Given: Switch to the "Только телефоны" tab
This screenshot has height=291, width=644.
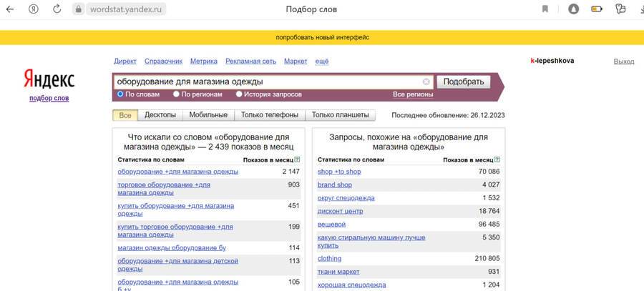Looking at the screenshot, I should (270, 115).
